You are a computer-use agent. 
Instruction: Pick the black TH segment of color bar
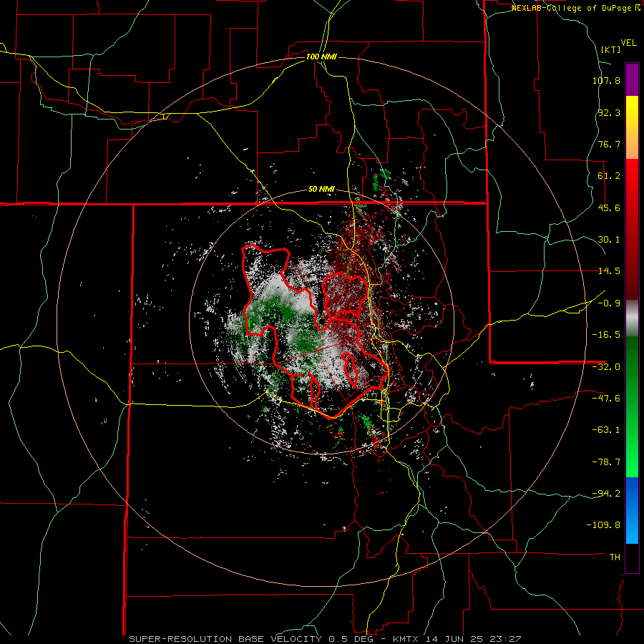(632, 558)
